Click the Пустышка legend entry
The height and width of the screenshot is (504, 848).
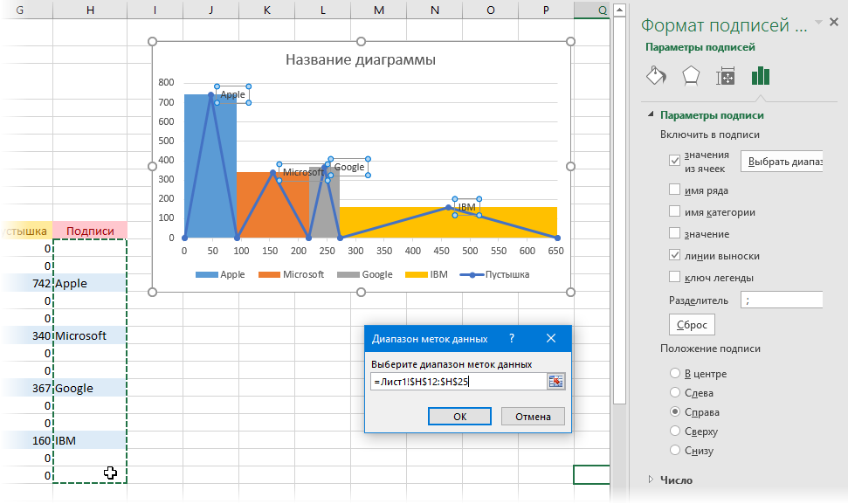pyautogui.click(x=494, y=275)
